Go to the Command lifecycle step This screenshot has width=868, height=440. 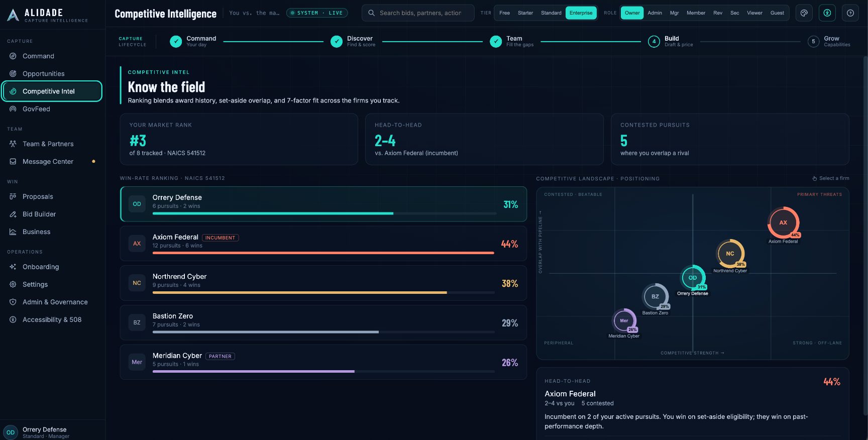click(x=193, y=41)
